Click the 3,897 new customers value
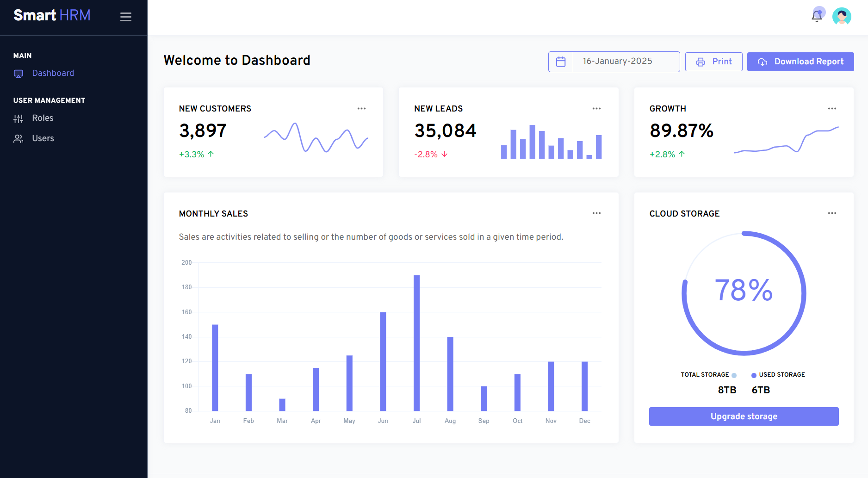 [x=203, y=131]
